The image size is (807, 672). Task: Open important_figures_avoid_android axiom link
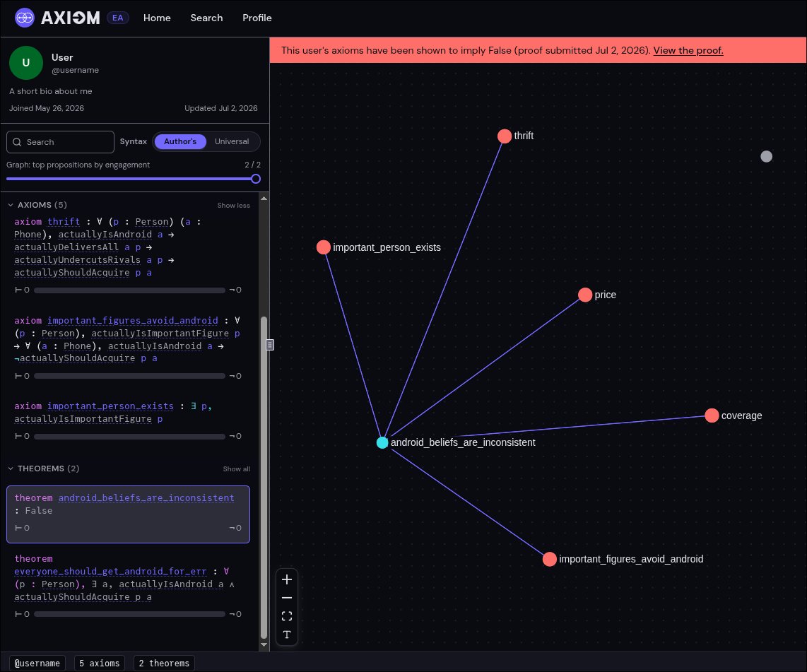point(132,321)
